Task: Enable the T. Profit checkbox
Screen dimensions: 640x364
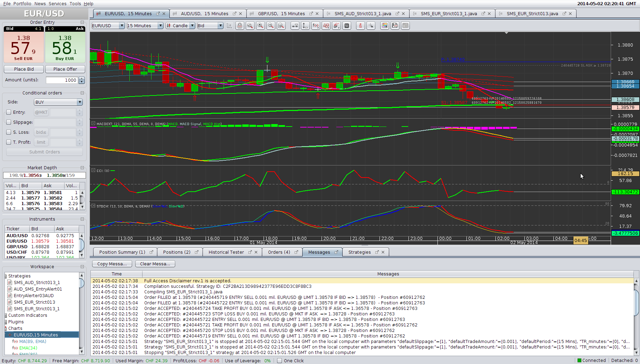Action: coord(9,142)
